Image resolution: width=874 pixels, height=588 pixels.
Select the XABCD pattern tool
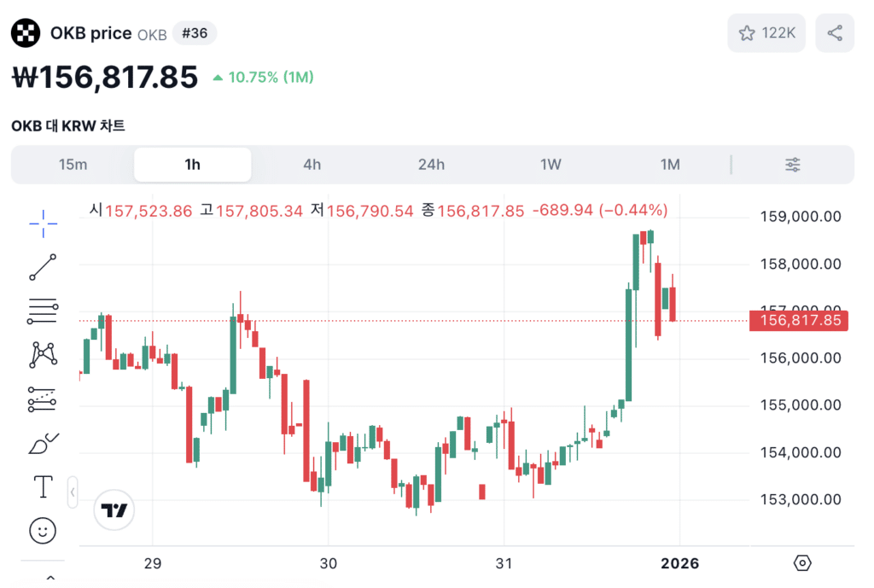(x=43, y=355)
